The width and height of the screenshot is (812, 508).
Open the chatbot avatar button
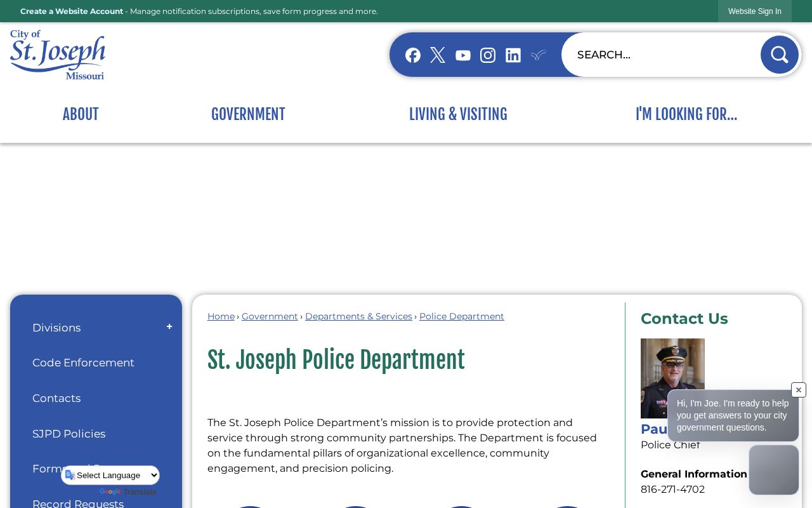pos(774,470)
